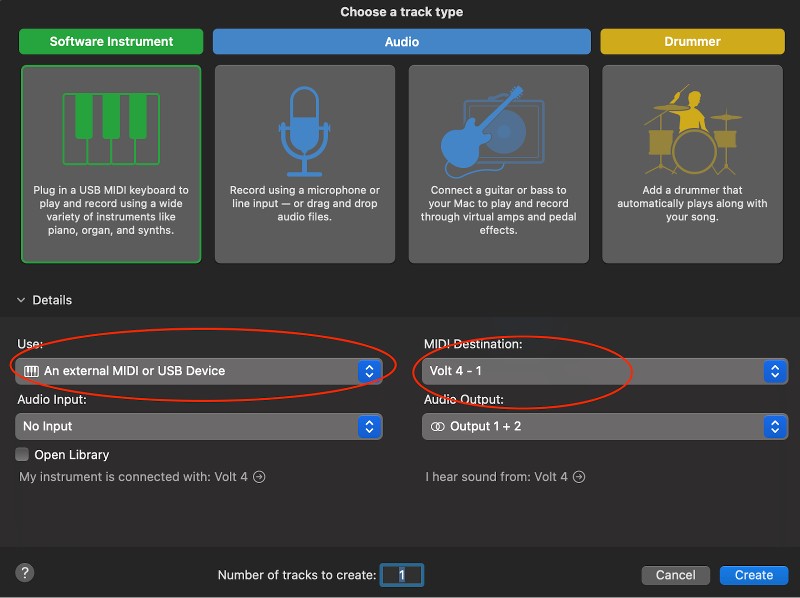Open the MIDI Destination dropdown showing Volt 4 - 1
This screenshot has height=598, width=800.
pyautogui.click(x=605, y=370)
